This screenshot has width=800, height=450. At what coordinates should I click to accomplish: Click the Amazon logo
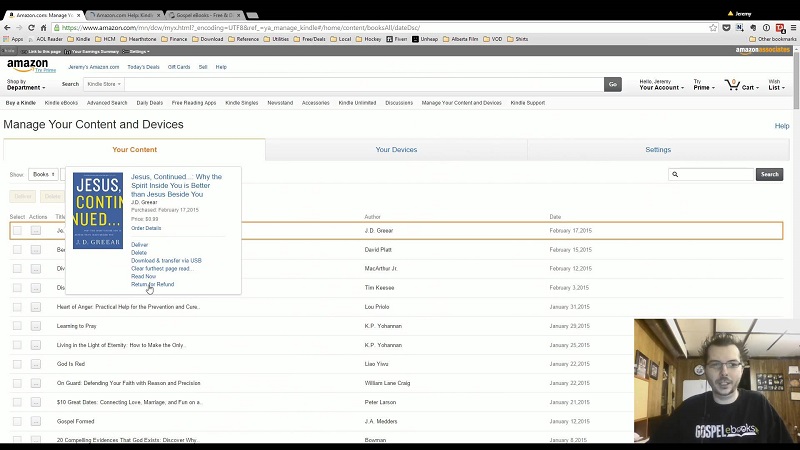click(x=28, y=65)
